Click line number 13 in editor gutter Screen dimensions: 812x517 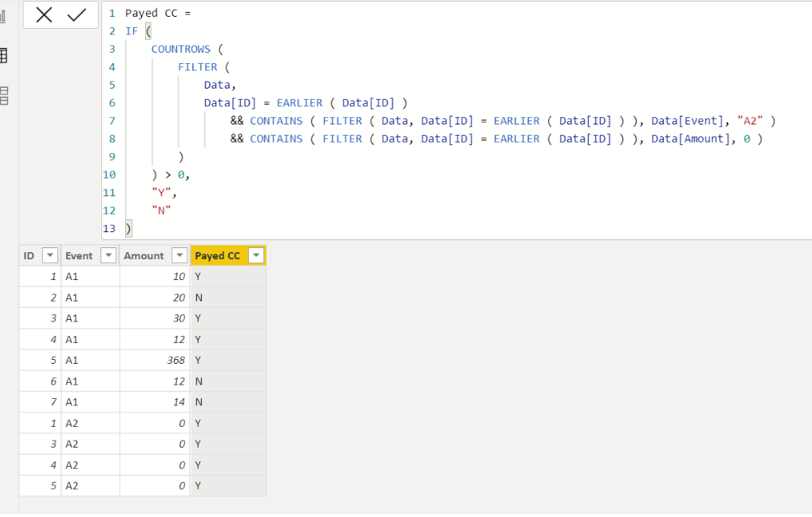[109, 228]
